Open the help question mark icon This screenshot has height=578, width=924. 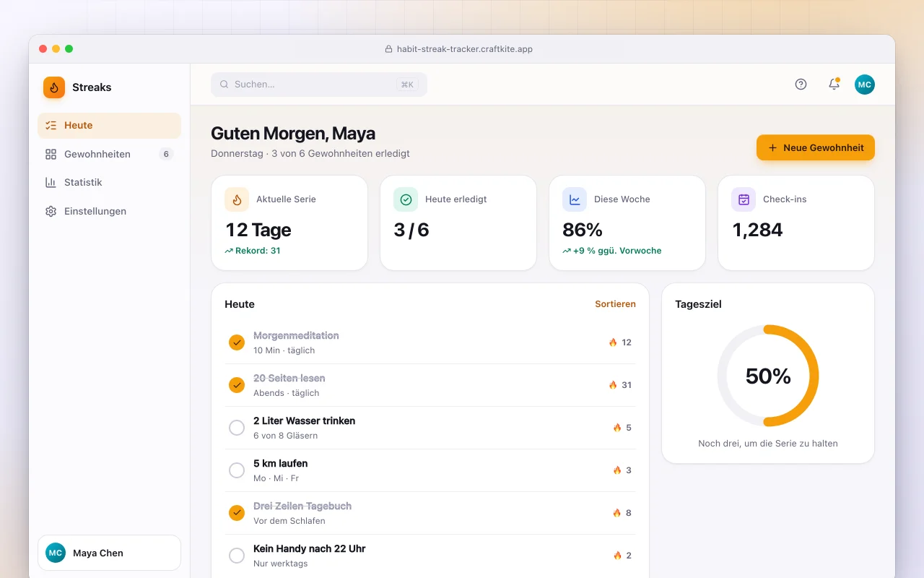[801, 85]
